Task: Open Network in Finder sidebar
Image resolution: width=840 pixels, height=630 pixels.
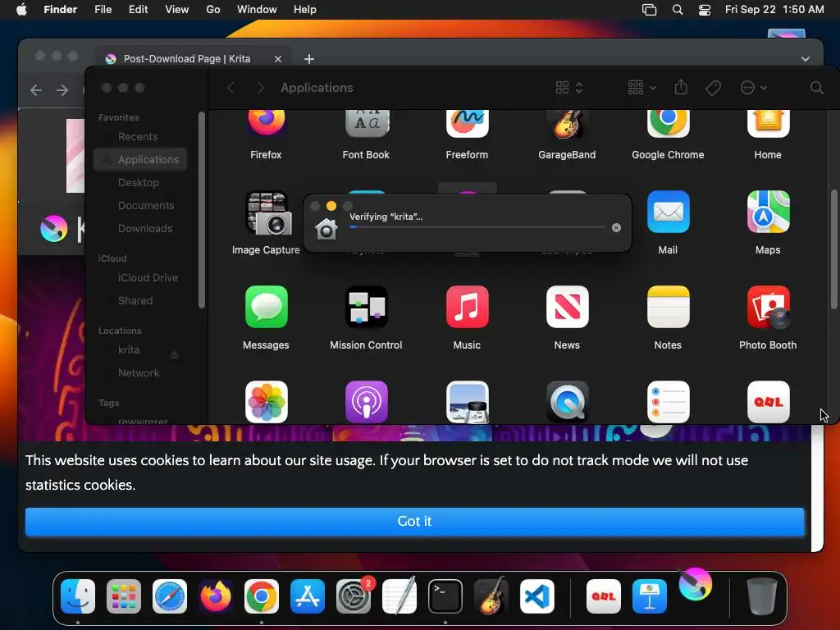Action: [x=138, y=373]
